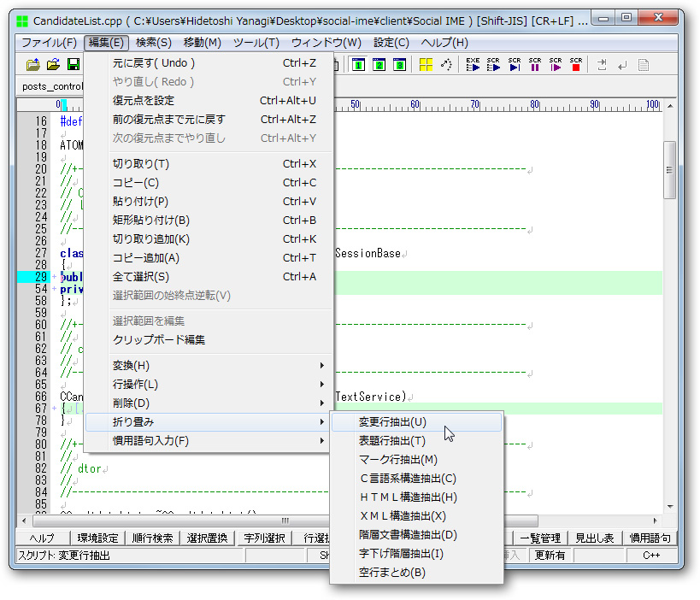
Task: Choose クリップボード編集
Action: pos(209,339)
